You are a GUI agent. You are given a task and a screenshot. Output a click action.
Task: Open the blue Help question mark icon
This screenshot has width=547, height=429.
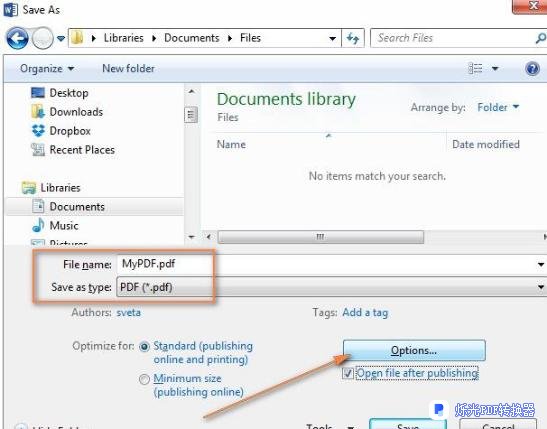click(532, 68)
